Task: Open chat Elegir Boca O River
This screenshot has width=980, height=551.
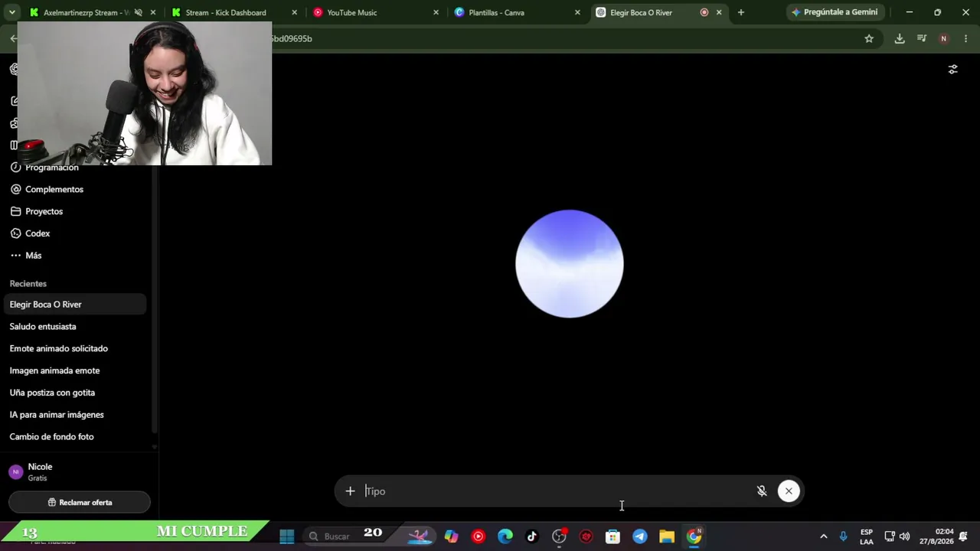Action: 75,305
